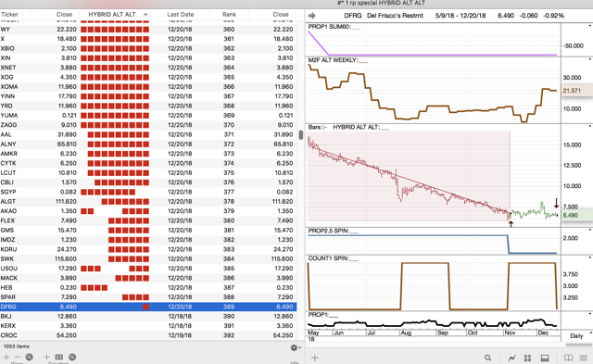Screen dimensions: 593x364
Task: Open the Bars pane menu triangle
Action: (590, 126)
